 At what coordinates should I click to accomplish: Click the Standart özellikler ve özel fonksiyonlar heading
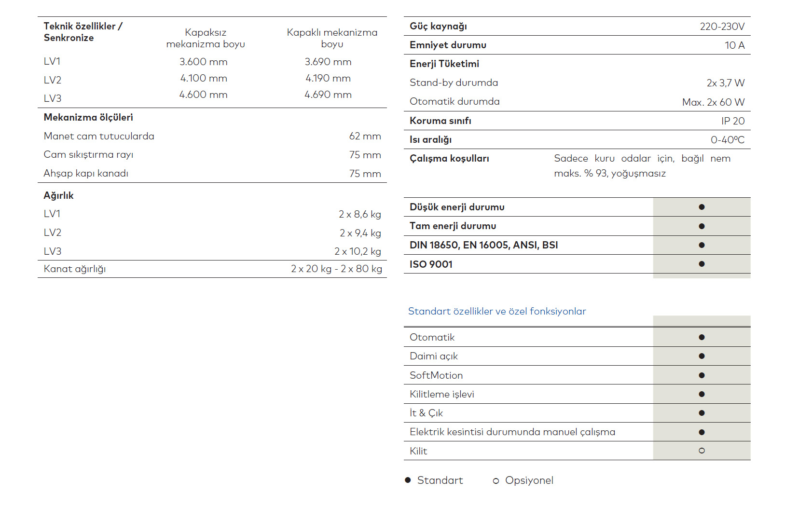point(497,311)
